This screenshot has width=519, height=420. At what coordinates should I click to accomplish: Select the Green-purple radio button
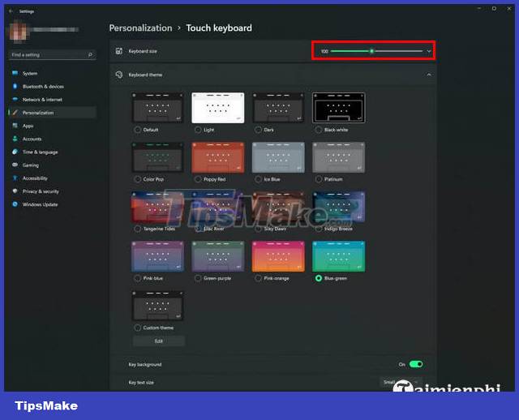point(198,278)
